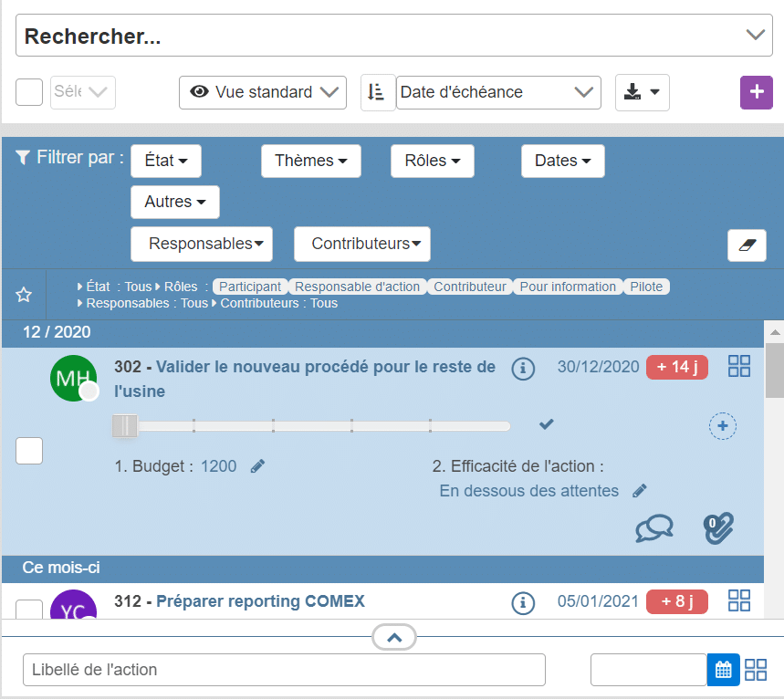
Task: Check the select-all checkbox in toolbar
Action: coord(29,92)
